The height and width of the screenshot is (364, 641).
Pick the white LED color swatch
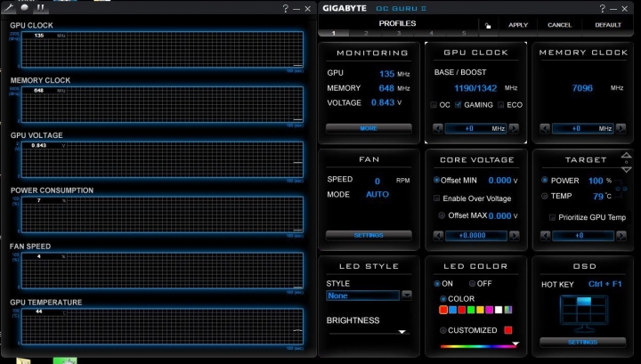pos(499,310)
